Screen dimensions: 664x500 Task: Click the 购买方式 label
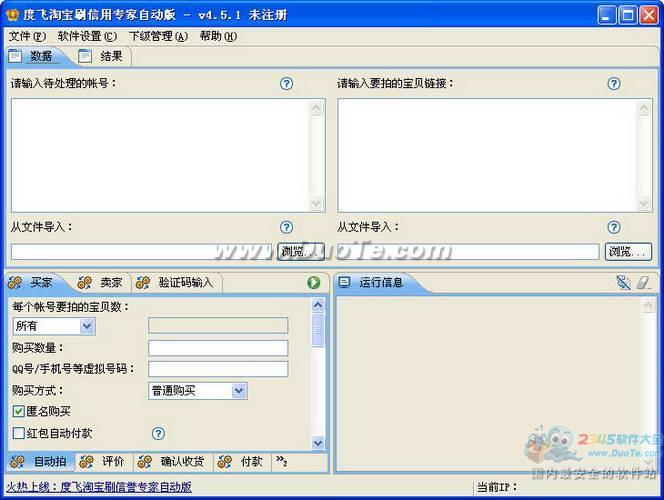point(37,390)
